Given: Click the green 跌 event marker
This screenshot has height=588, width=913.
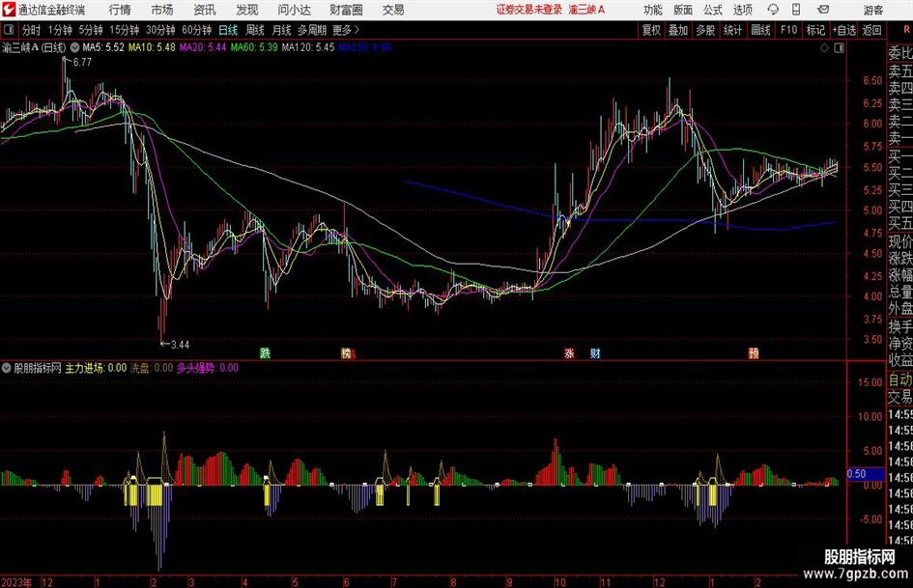Looking at the screenshot, I should tap(265, 352).
